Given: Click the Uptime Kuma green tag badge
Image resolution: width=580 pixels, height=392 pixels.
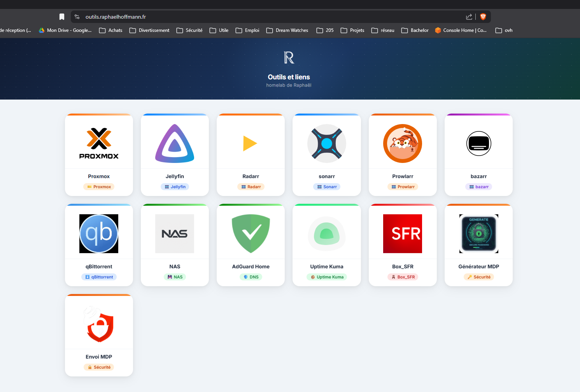Looking at the screenshot, I should coord(327,277).
